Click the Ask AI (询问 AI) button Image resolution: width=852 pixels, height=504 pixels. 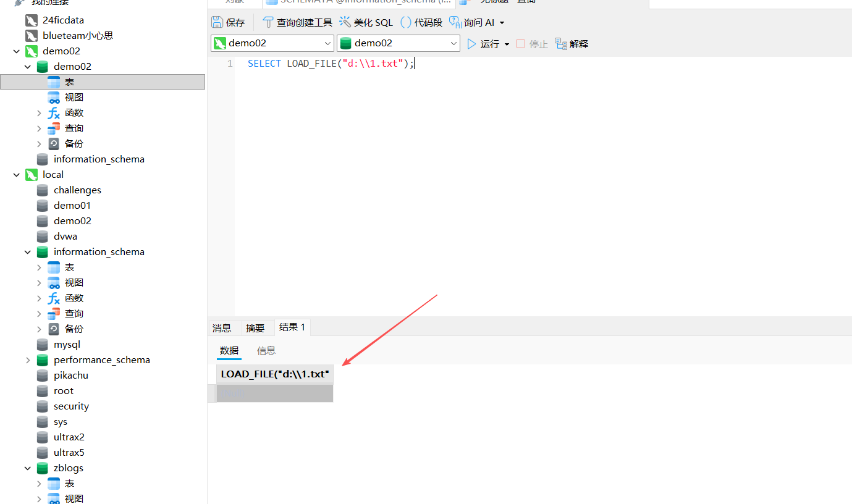[472, 22]
